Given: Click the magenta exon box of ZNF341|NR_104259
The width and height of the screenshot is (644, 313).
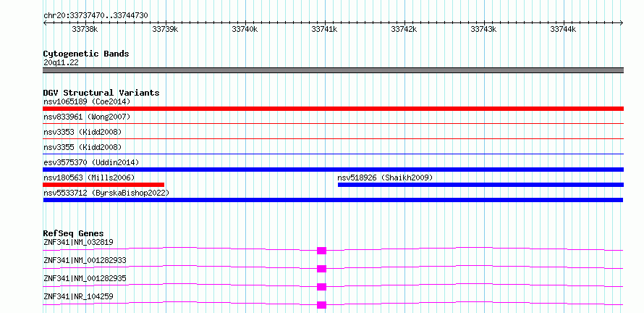Looking at the screenshot, I should tap(321, 305).
